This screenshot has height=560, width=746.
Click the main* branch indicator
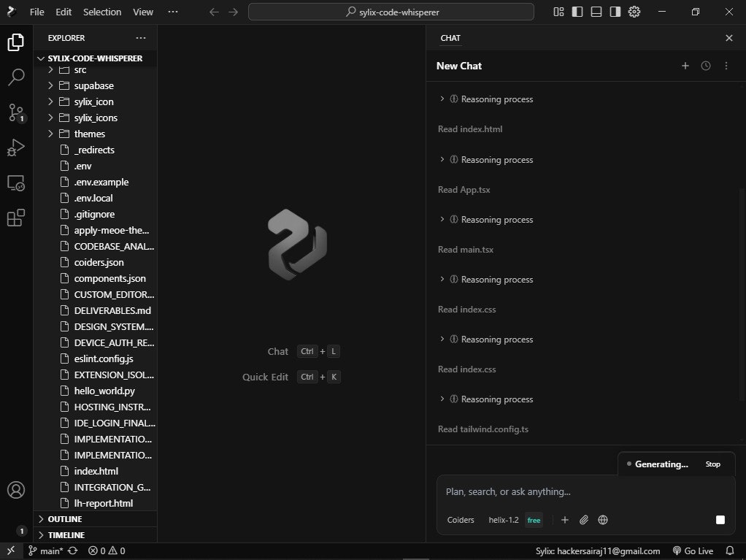coord(46,551)
